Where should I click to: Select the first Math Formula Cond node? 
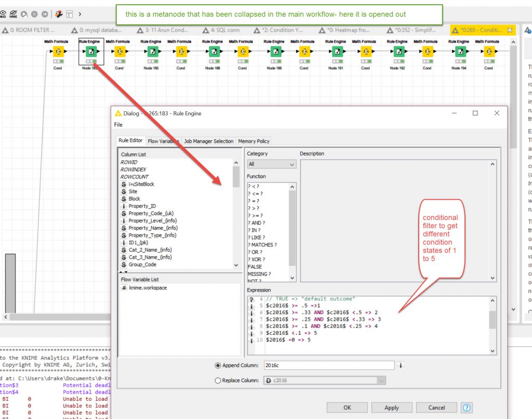pyautogui.click(x=58, y=52)
